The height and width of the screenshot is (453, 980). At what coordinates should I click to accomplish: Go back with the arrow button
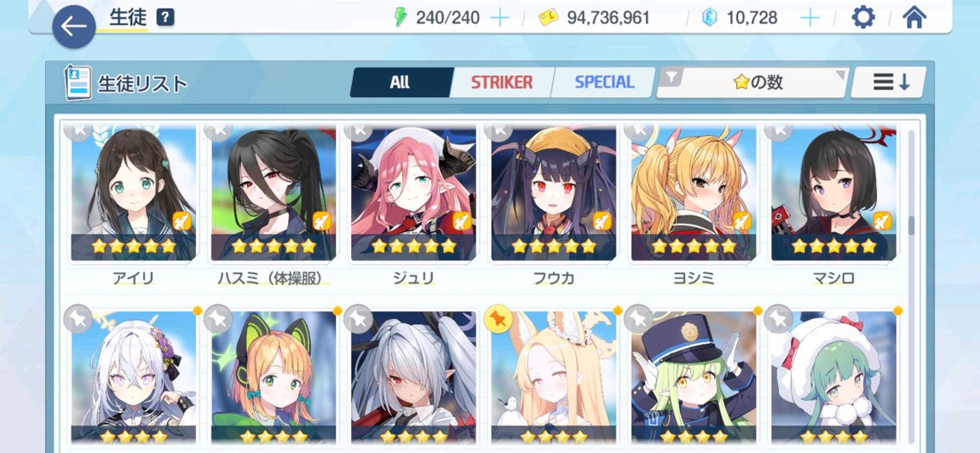click(74, 27)
